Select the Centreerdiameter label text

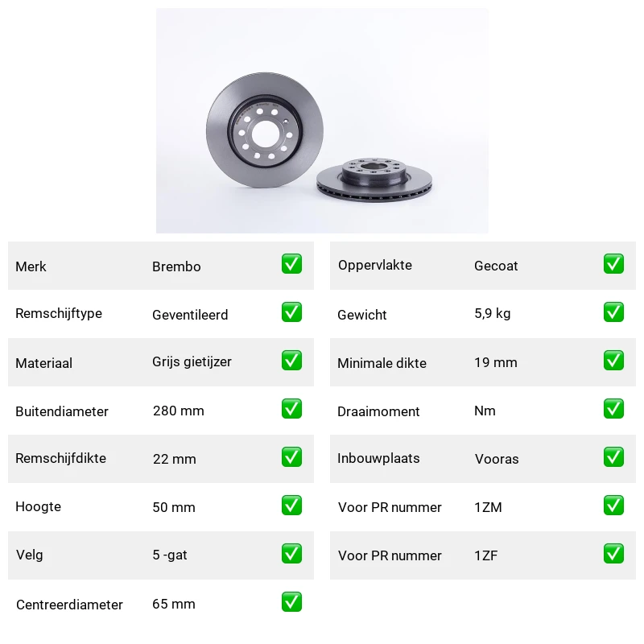click(x=69, y=605)
